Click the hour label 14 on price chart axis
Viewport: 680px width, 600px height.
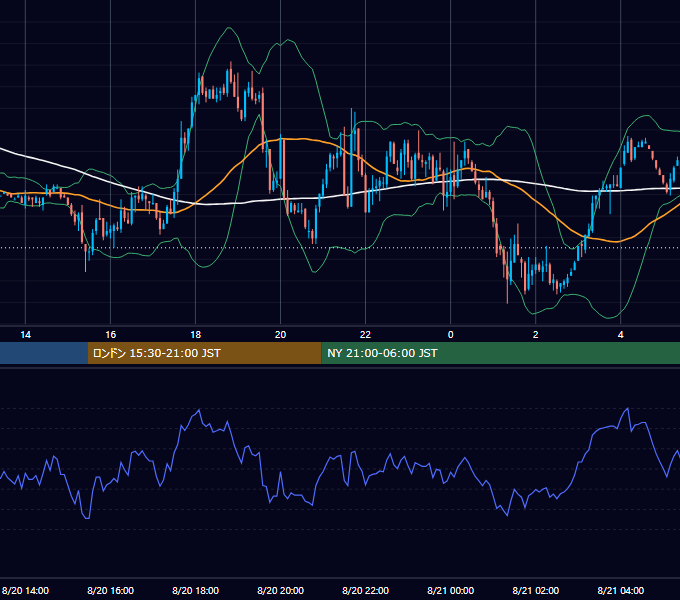pyautogui.click(x=26, y=335)
